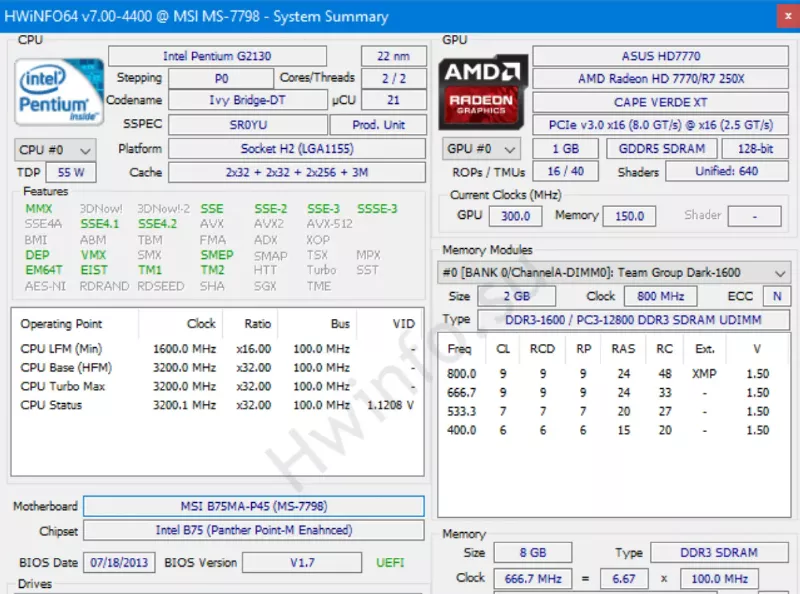
Task: Click the GPU memory size 1 GB
Action: click(x=565, y=149)
